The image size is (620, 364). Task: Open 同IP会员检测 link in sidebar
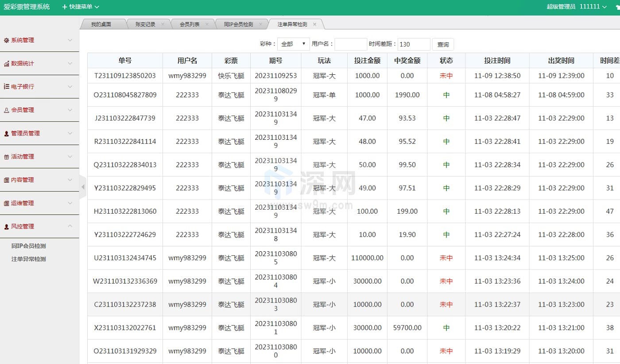29,246
